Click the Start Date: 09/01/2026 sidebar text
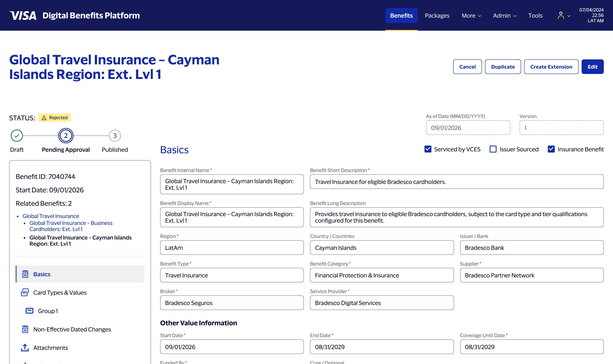 pyautogui.click(x=50, y=190)
